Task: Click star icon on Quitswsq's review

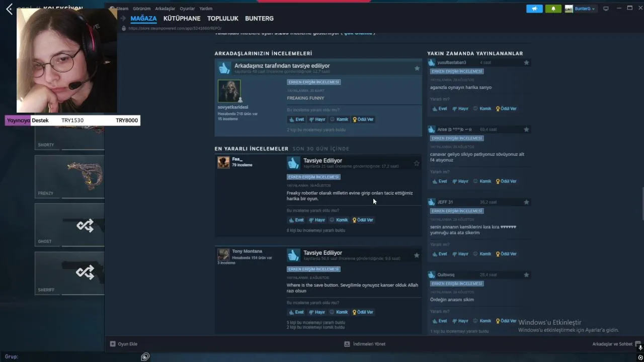Action: [x=526, y=275]
